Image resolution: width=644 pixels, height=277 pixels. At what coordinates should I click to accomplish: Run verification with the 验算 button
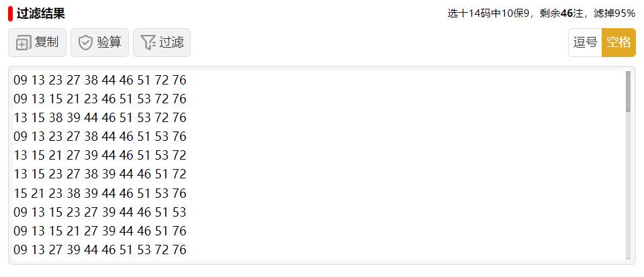100,43
